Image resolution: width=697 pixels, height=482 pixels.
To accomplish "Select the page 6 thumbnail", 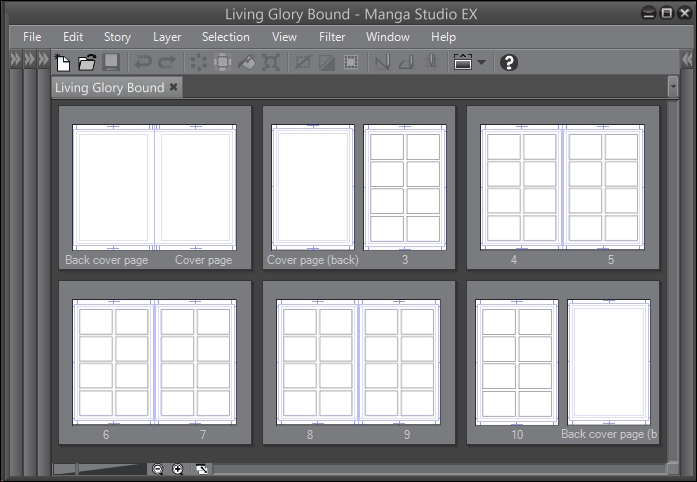I will (113, 362).
